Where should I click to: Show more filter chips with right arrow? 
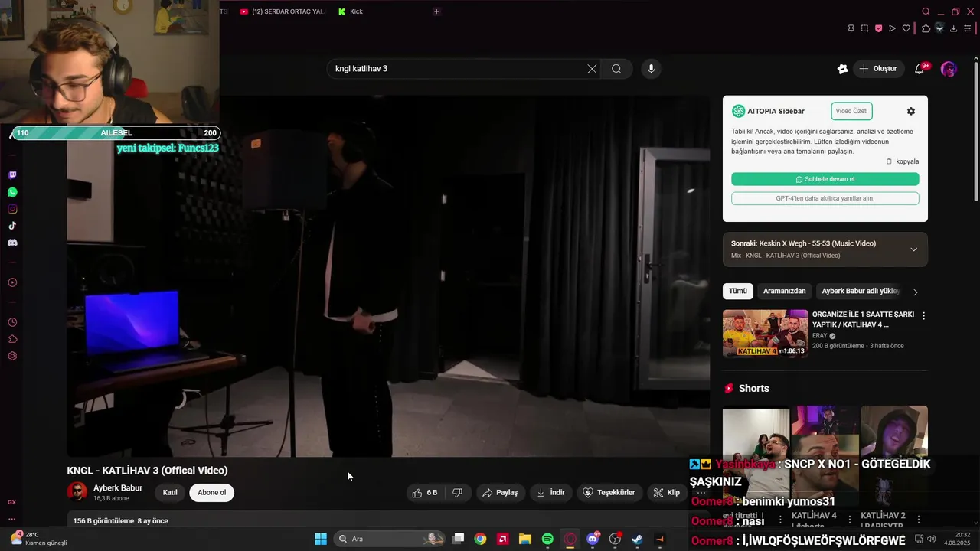916,292
